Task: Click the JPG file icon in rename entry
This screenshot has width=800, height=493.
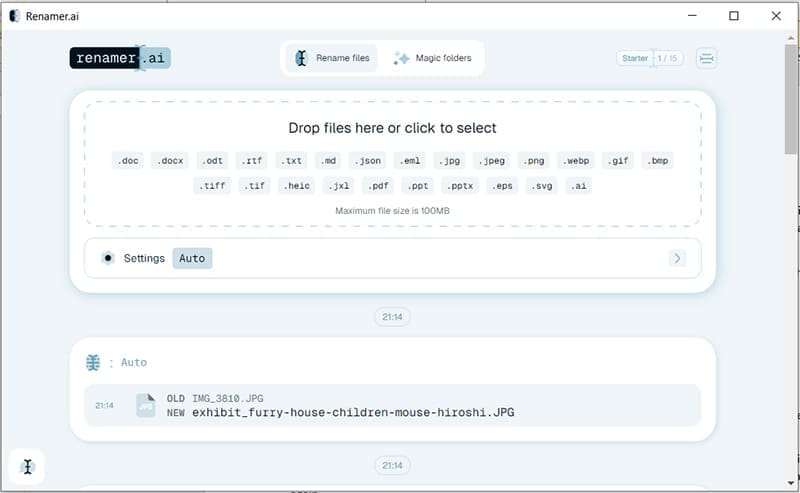Action: (146, 405)
